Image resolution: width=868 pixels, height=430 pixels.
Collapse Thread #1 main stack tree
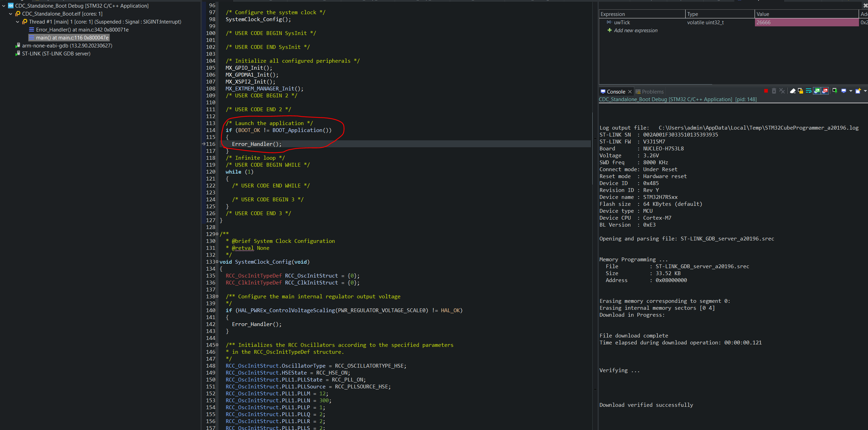point(18,22)
